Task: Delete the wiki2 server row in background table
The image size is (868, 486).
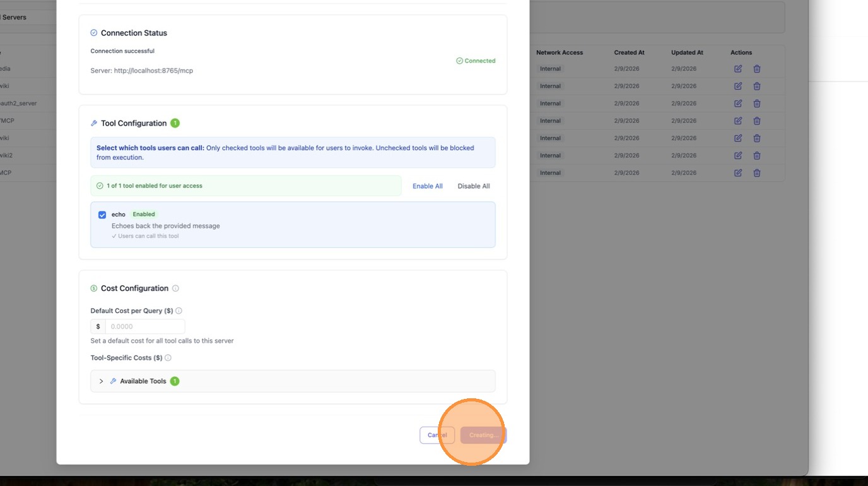Action: tap(757, 155)
